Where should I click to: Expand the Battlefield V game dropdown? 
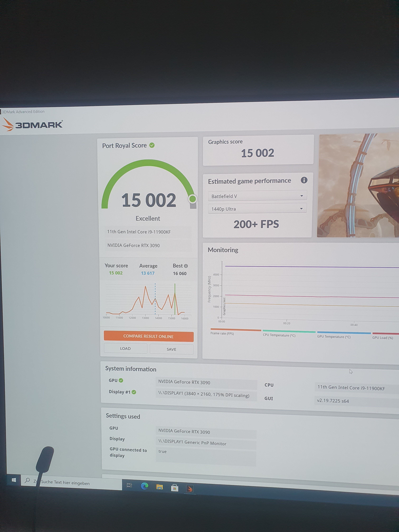[257, 196]
